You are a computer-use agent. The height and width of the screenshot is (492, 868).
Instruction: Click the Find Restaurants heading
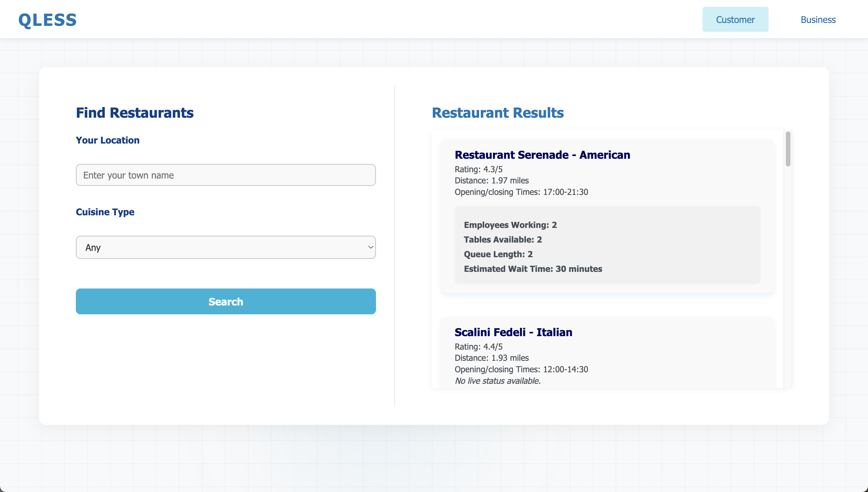(135, 113)
